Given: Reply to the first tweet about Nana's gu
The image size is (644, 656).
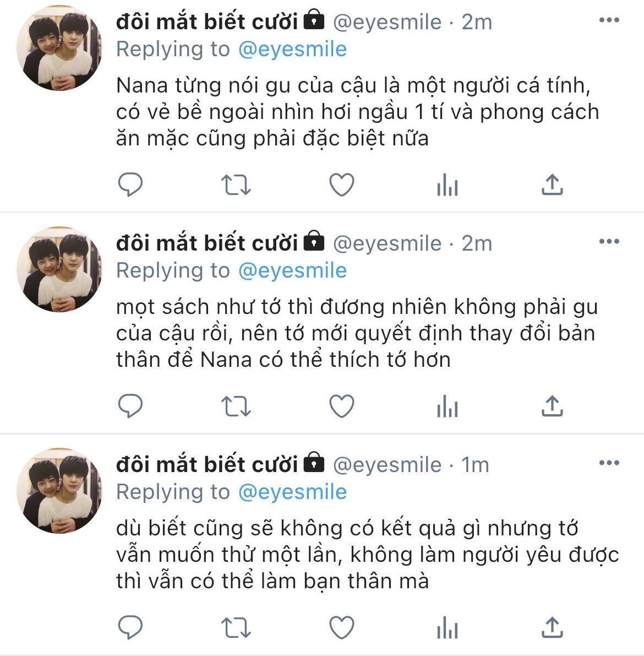Looking at the screenshot, I should point(130,185).
